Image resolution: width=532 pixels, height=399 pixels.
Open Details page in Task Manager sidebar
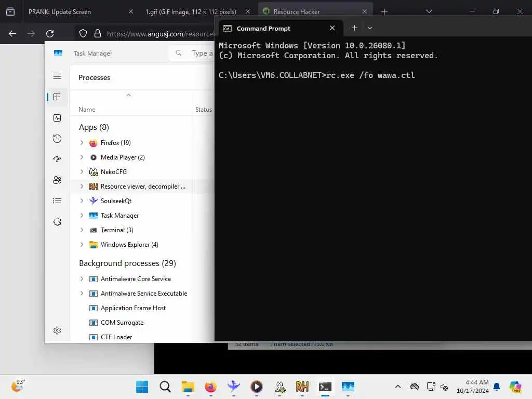click(x=57, y=201)
